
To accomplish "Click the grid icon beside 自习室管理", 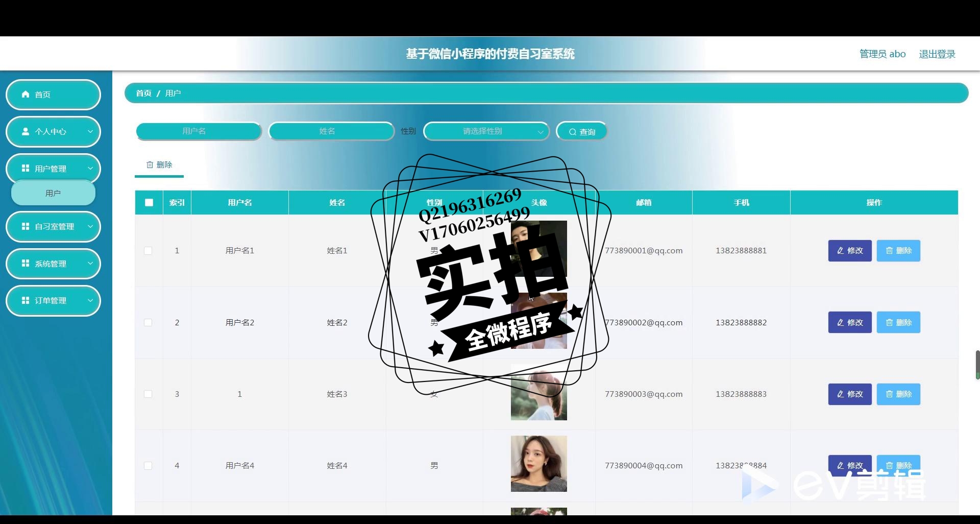I will [x=26, y=226].
